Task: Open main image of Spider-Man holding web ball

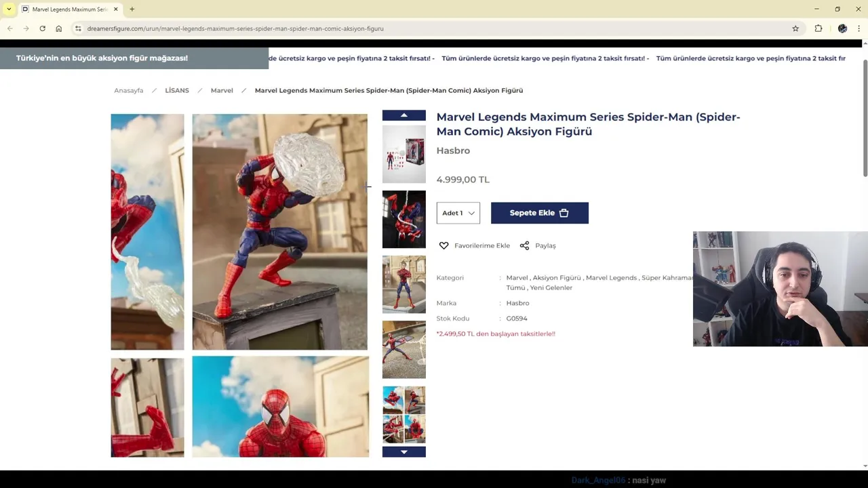Action: click(280, 232)
